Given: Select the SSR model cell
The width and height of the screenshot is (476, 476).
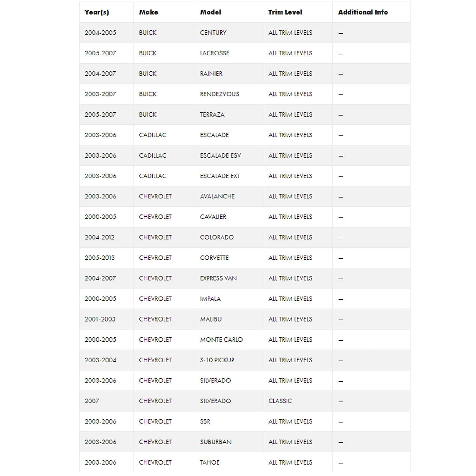Looking at the screenshot, I should coord(205,421).
